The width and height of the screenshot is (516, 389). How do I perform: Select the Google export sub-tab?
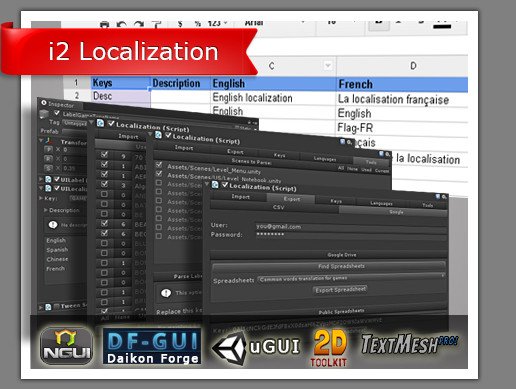click(x=393, y=212)
